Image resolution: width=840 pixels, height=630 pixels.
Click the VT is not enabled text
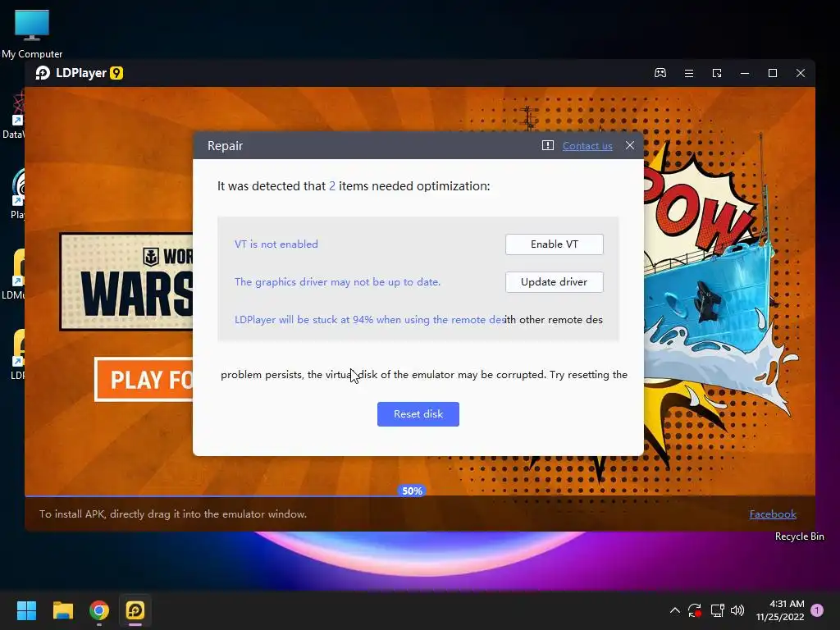(276, 244)
